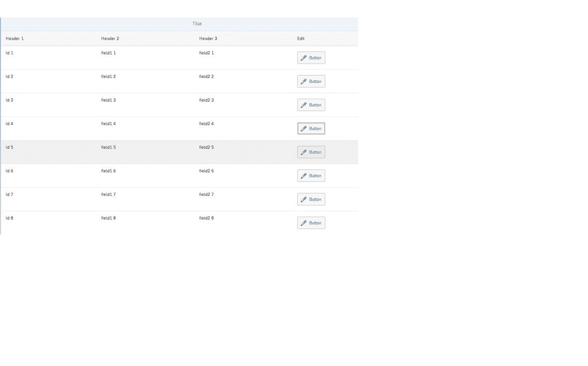Select the Header 2 column header

pos(110,38)
